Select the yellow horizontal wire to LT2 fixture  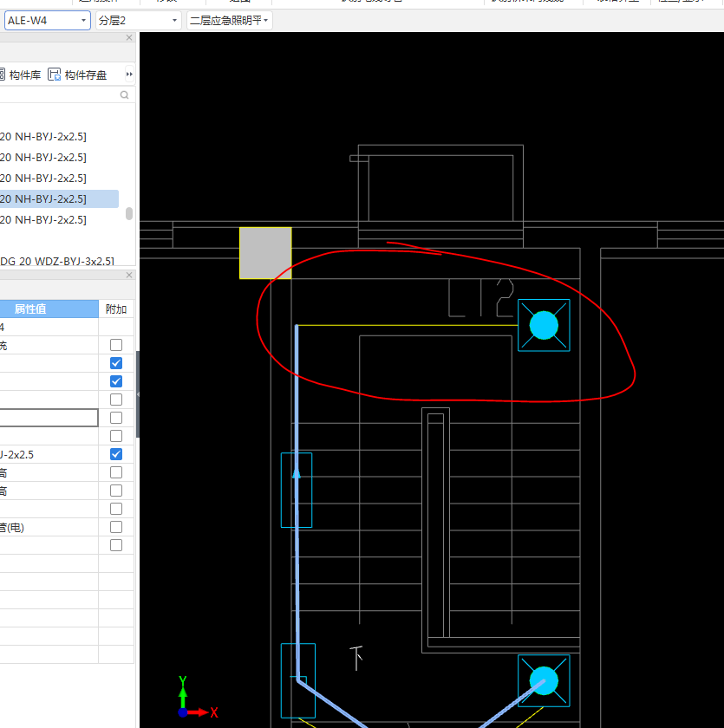click(x=408, y=326)
